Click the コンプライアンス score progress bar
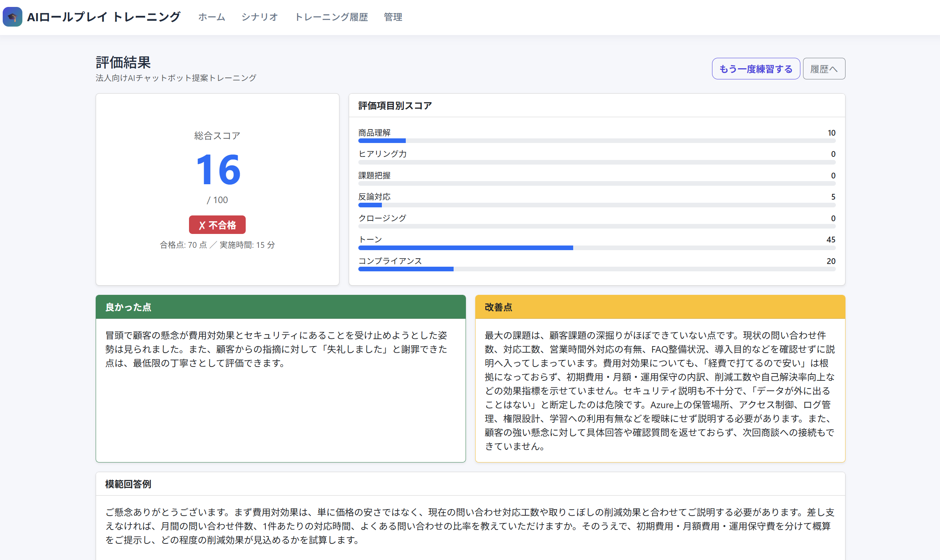Image resolution: width=940 pixels, height=560 pixels. click(x=597, y=269)
